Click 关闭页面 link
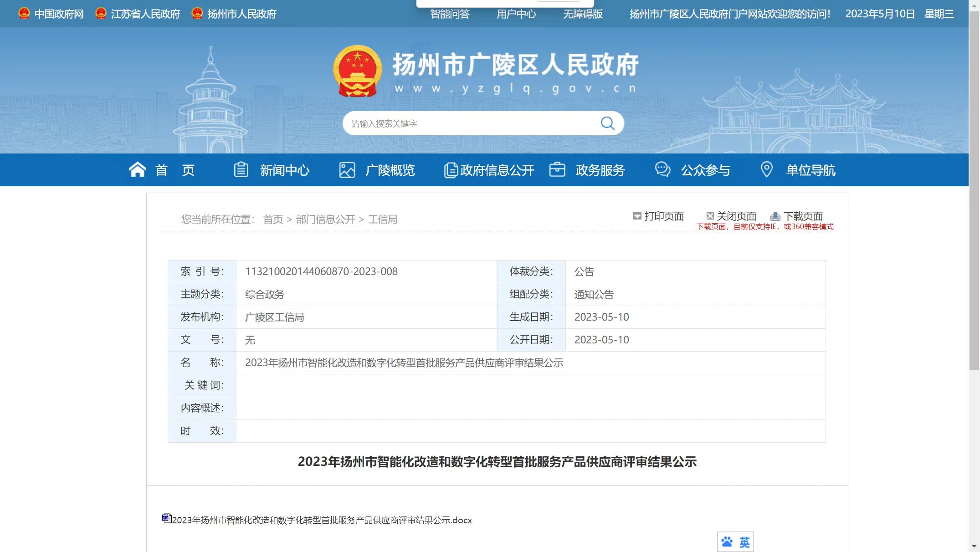 [x=736, y=216]
